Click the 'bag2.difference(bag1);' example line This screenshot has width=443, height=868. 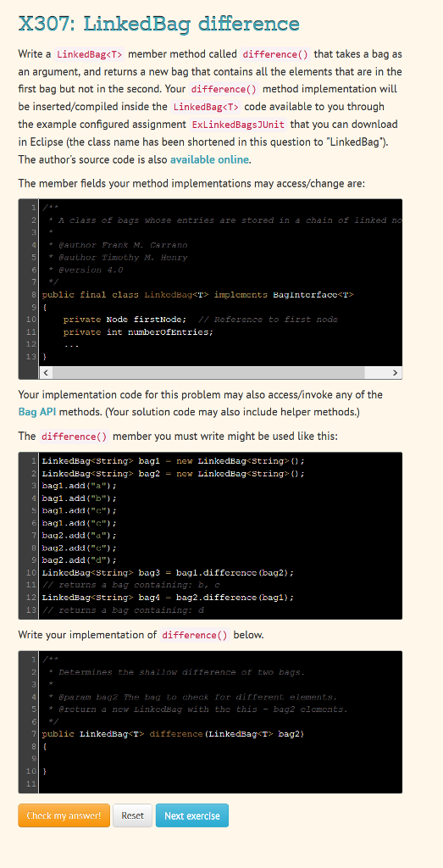[x=168, y=598]
